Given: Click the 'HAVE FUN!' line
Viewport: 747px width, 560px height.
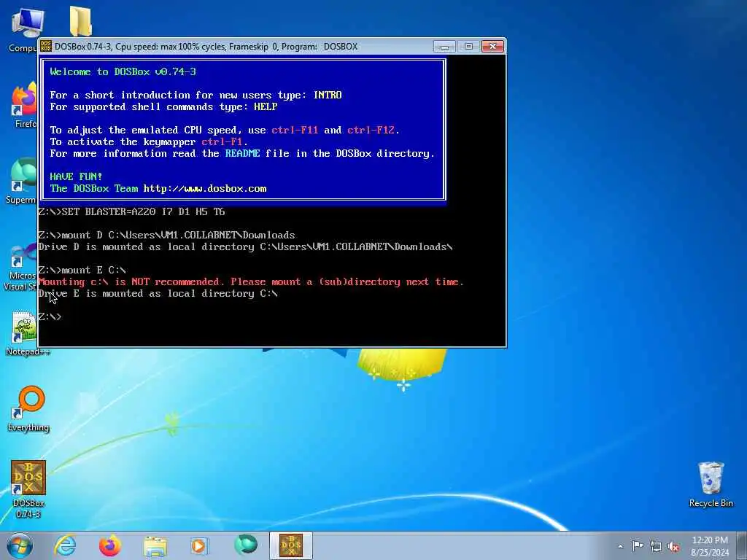Looking at the screenshot, I should point(76,176).
